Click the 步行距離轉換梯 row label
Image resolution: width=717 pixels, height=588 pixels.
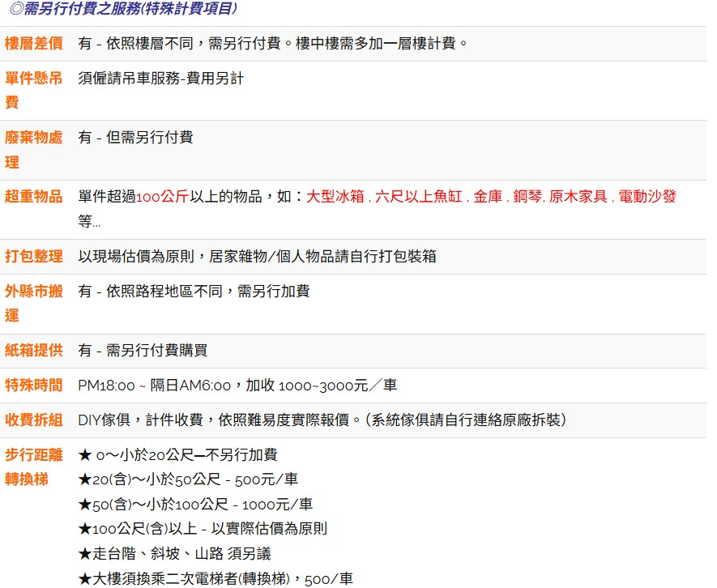pos(34,467)
